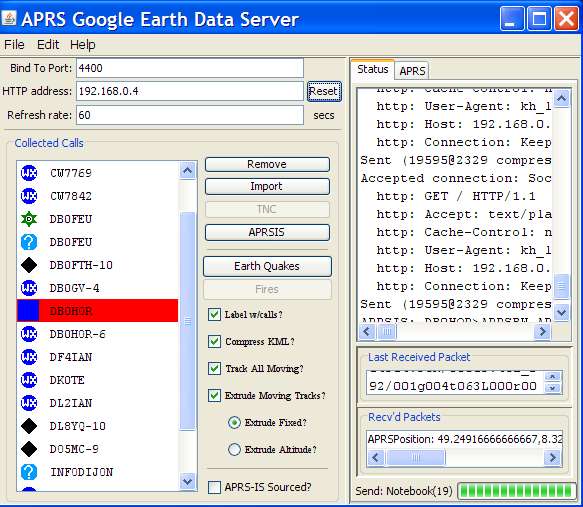The height and width of the screenshot is (507, 583).
Task: Click the Earth Quakes button
Action: tap(267, 266)
